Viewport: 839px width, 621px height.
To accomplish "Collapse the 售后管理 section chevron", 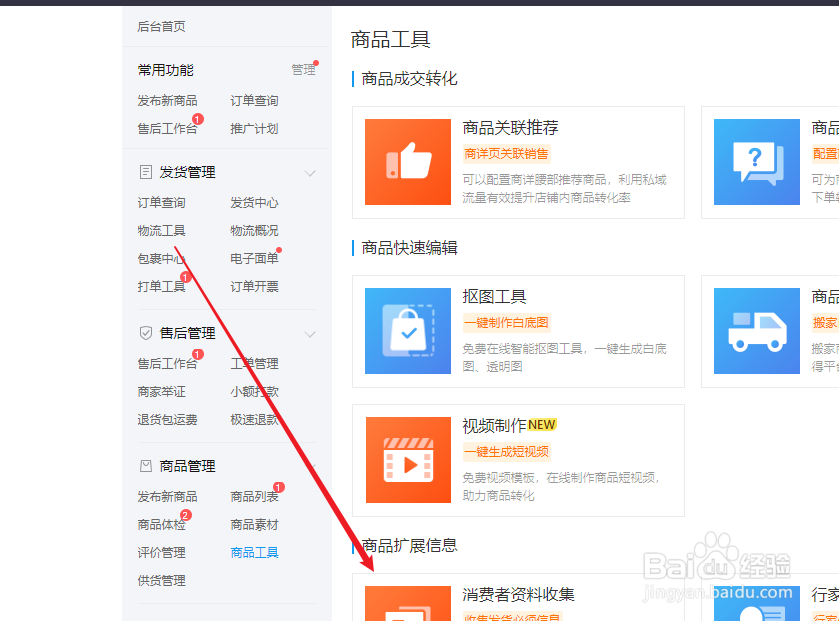I will pyautogui.click(x=310, y=334).
